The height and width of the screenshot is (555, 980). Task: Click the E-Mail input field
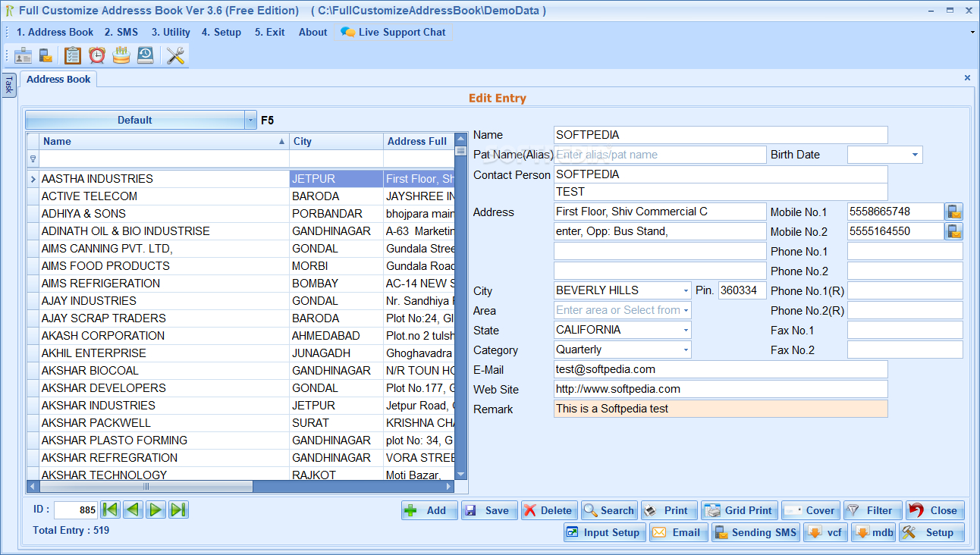coord(720,369)
